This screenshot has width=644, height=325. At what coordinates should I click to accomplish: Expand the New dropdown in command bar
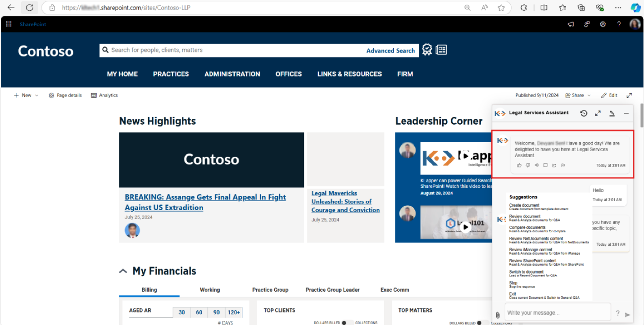click(26, 95)
